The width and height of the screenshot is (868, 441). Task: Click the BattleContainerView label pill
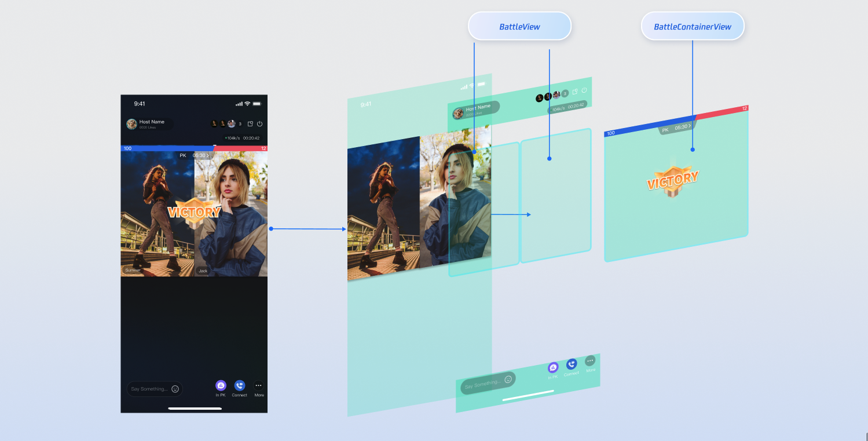coord(693,27)
